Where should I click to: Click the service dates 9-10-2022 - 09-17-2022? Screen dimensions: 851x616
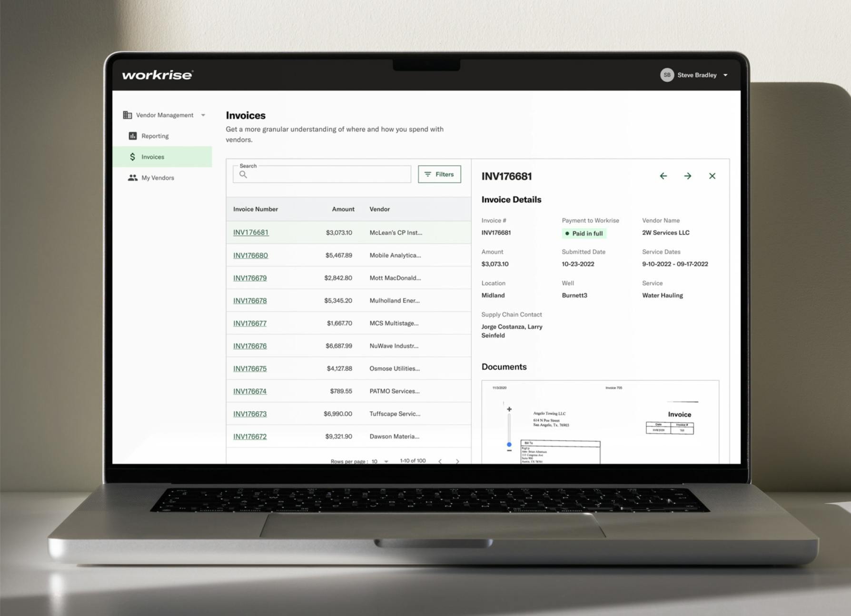pyautogui.click(x=675, y=264)
